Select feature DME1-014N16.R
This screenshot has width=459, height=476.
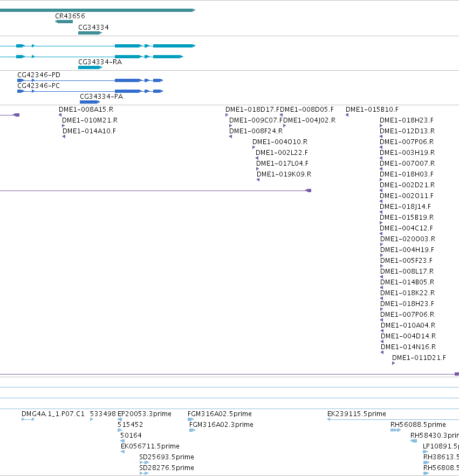[408, 346]
